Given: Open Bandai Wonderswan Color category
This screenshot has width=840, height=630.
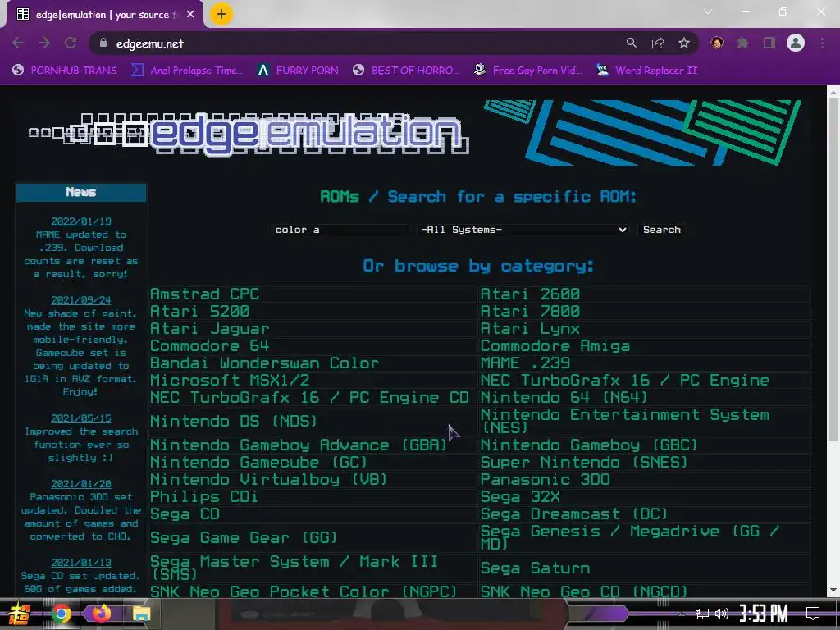Looking at the screenshot, I should [x=265, y=363].
